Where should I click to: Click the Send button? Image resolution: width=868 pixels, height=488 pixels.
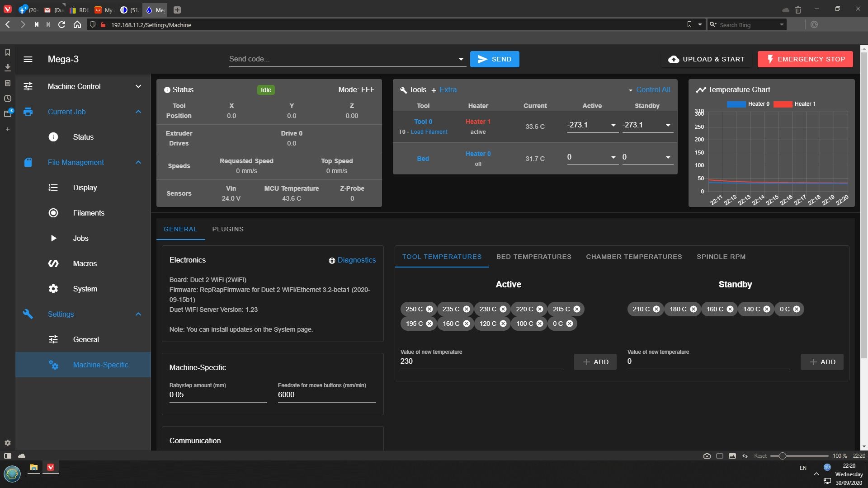pyautogui.click(x=495, y=59)
